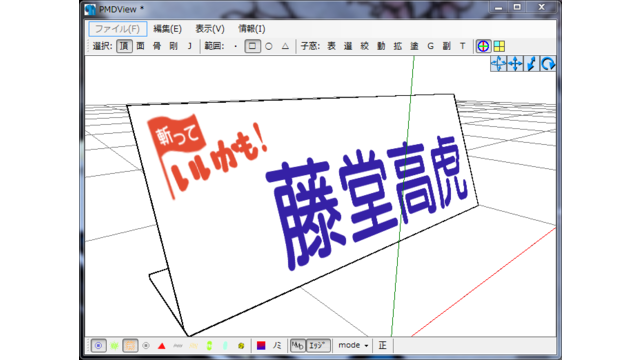Toggle the orange bone display icon
The image size is (640, 360).
point(130,346)
